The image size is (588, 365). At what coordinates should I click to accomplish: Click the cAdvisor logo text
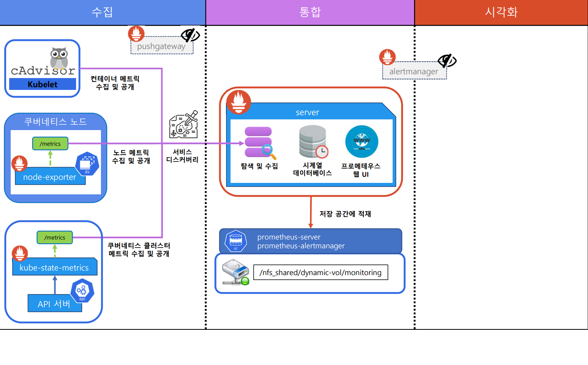point(43,71)
